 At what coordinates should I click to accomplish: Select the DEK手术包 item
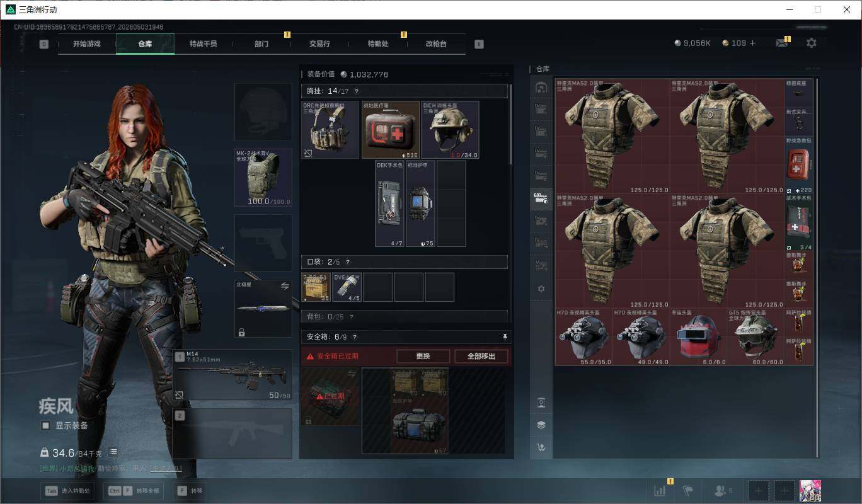389,203
